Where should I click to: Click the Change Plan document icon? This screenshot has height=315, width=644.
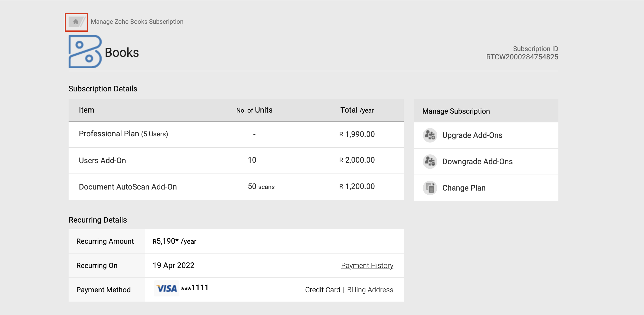[430, 188]
